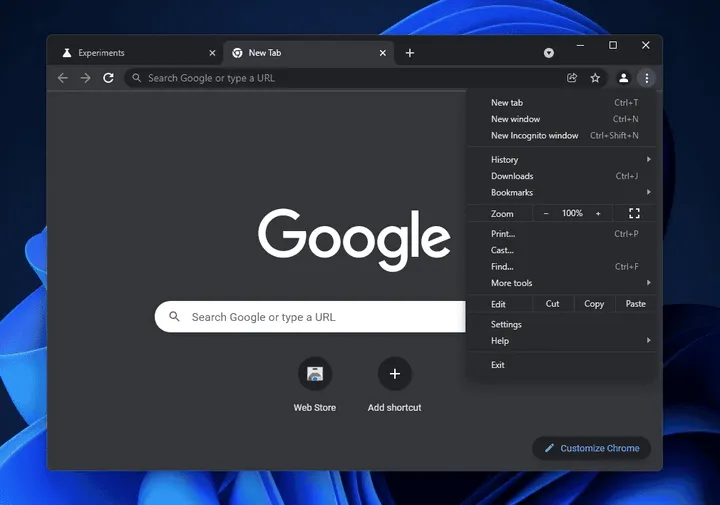Click the Google logo
Image resolution: width=720 pixels, height=505 pixels.
(354, 240)
